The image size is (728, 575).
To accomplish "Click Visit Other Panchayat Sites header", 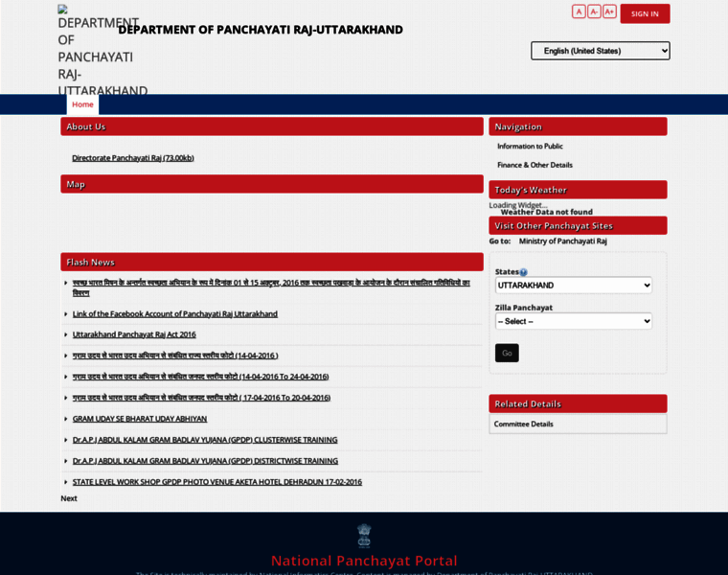I will click(578, 226).
